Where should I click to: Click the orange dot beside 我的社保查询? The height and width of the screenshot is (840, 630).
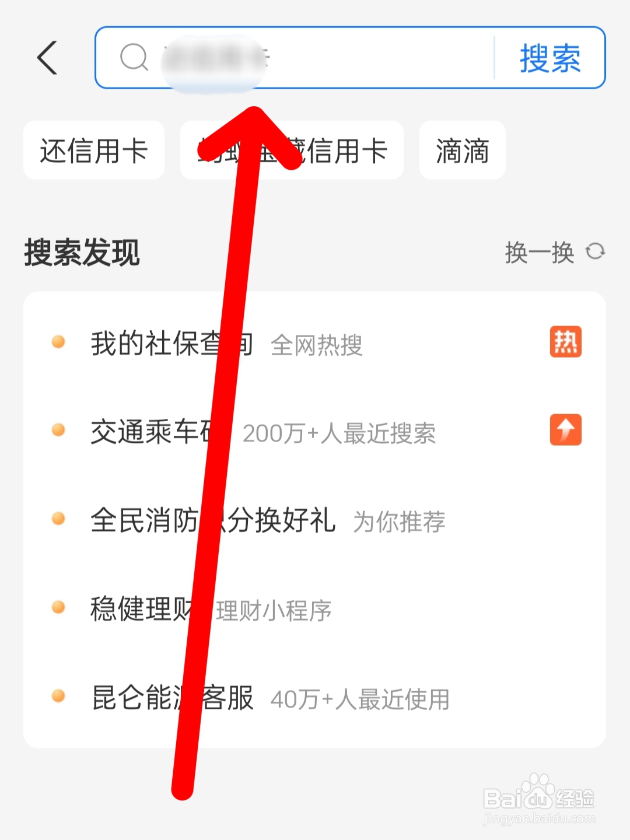click(x=58, y=342)
